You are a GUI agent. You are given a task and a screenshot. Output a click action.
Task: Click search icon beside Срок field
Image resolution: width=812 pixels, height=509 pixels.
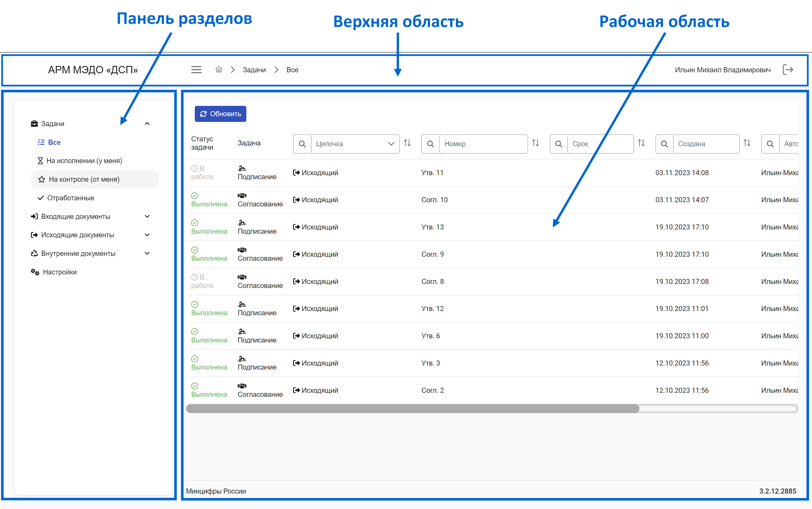pyautogui.click(x=558, y=144)
